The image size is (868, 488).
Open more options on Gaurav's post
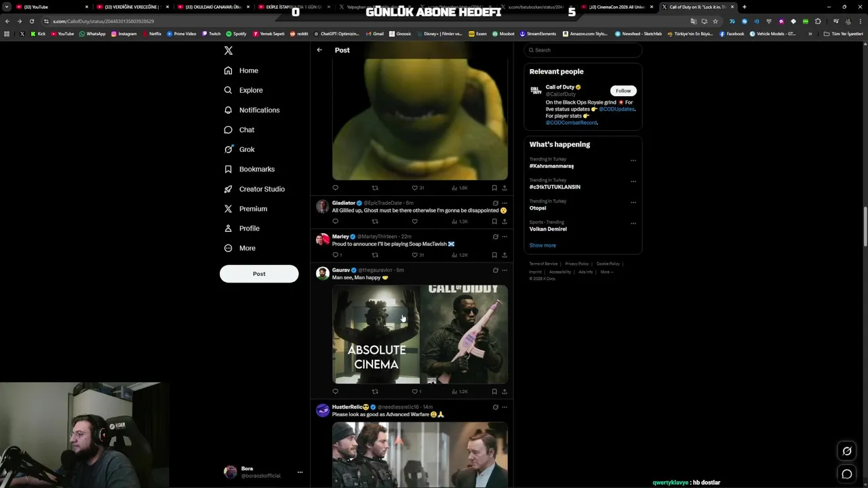tap(505, 270)
